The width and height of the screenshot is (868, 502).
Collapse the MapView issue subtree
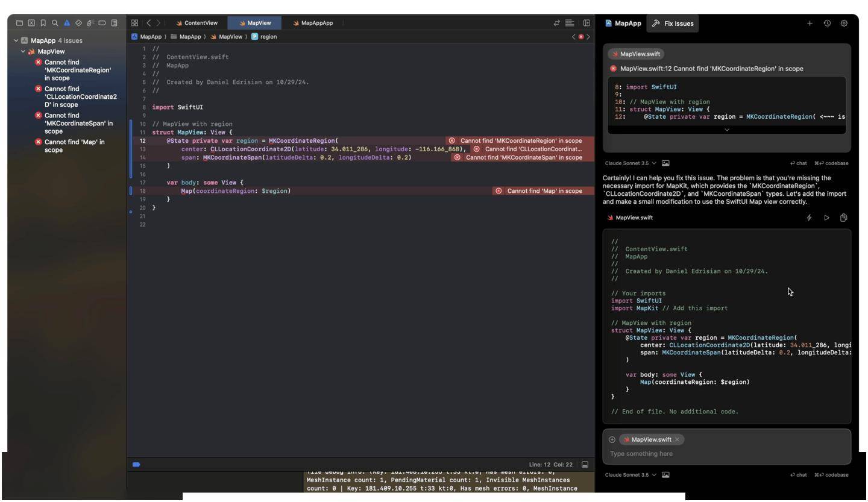pyautogui.click(x=23, y=51)
